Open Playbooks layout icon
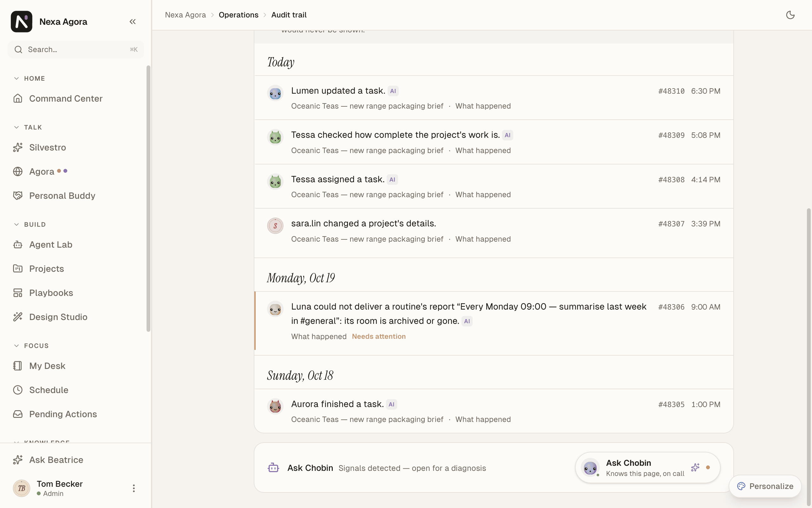This screenshot has width=812, height=508. 18,293
